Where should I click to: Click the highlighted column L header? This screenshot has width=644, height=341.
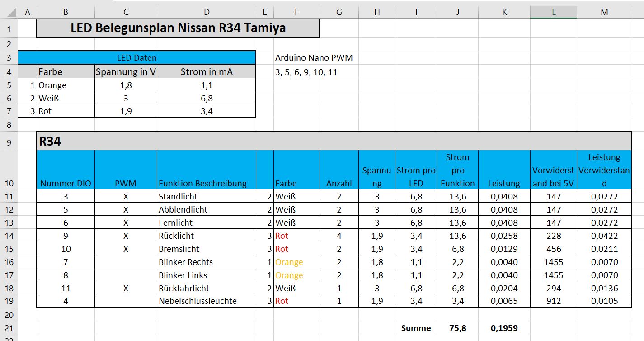tap(554, 12)
